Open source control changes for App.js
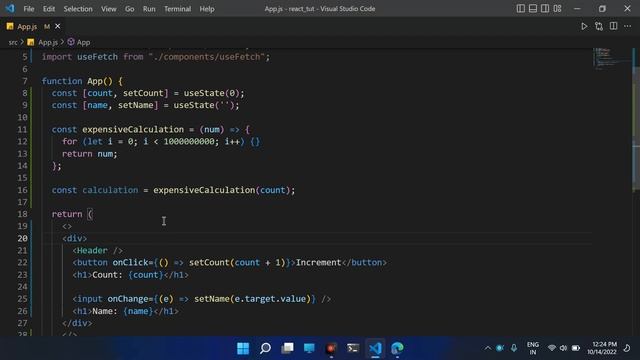 click(x=599, y=27)
